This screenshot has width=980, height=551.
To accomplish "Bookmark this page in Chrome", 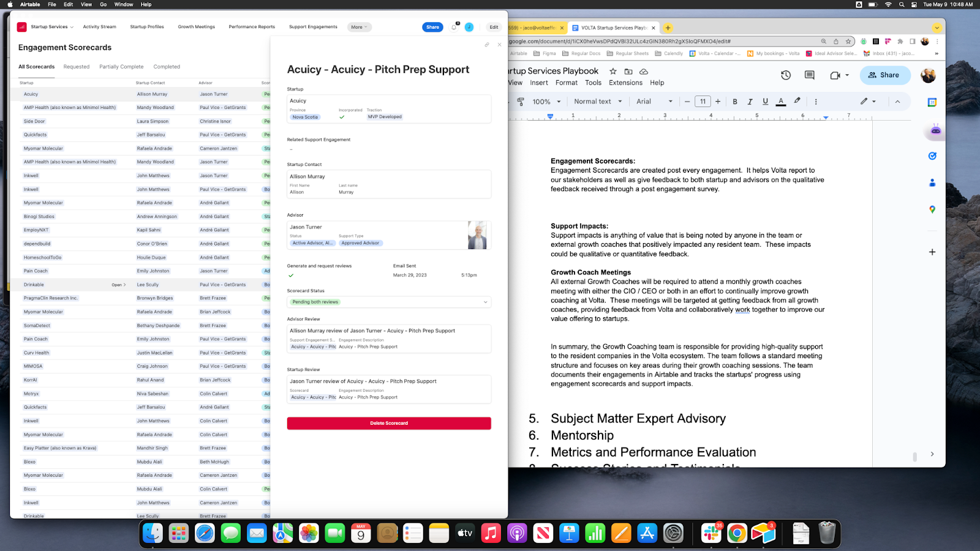I will [x=848, y=42].
